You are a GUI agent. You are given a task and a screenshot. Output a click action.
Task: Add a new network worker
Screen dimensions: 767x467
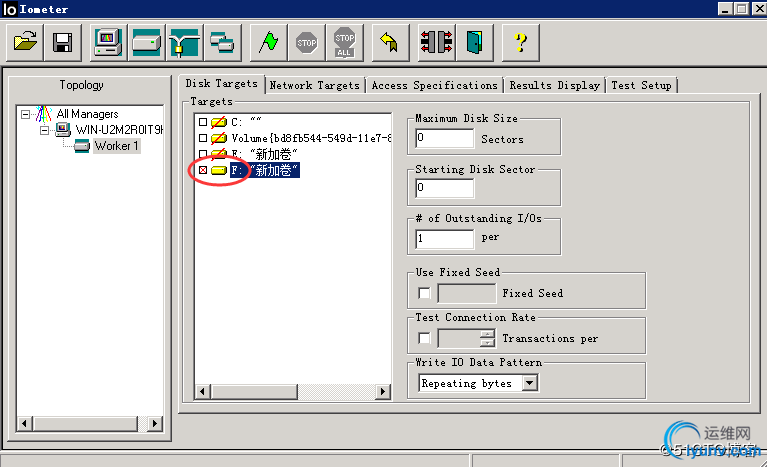point(184,43)
